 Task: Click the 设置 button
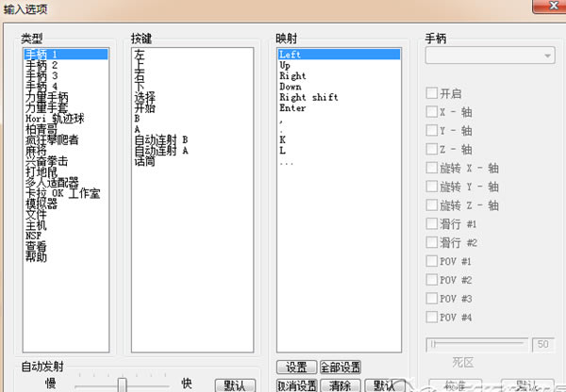coord(295,367)
